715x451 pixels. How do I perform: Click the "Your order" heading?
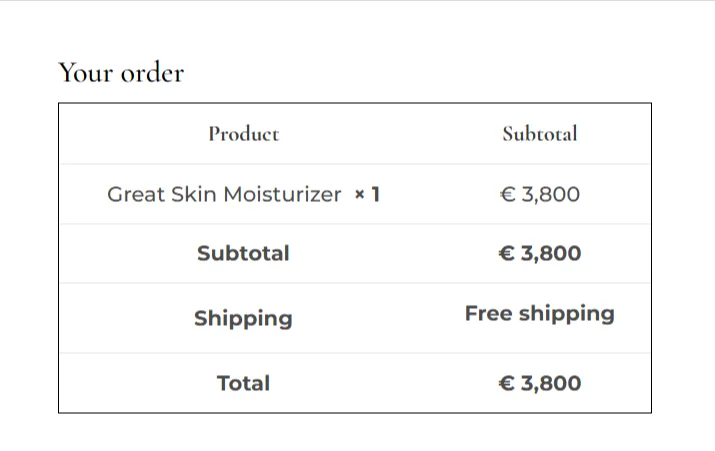121,73
